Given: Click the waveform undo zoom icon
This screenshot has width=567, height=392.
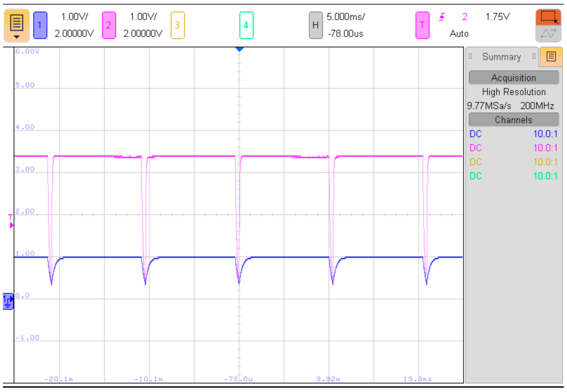Looking at the screenshot, I should [548, 34].
